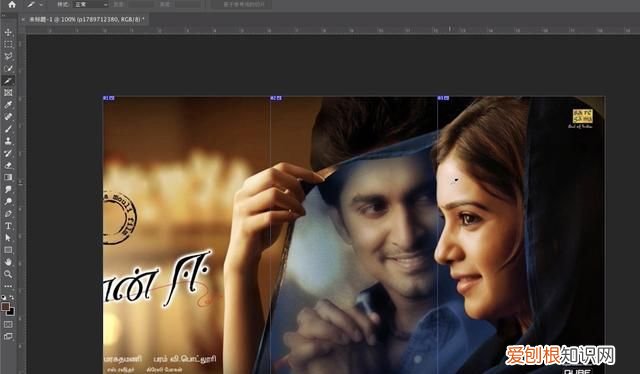Select the Spot Healing Brush tool
Screen dimensions: 640x374
pyautogui.click(x=8, y=117)
